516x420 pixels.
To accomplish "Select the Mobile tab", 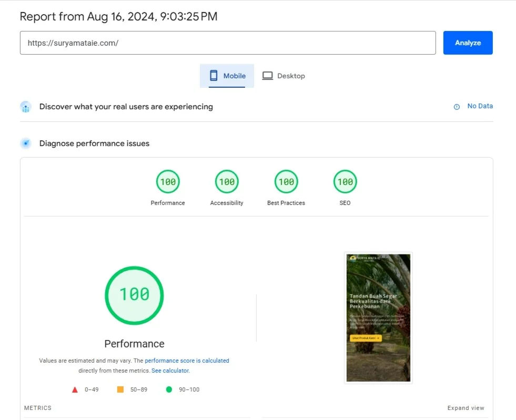I will (x=227, y=76).
